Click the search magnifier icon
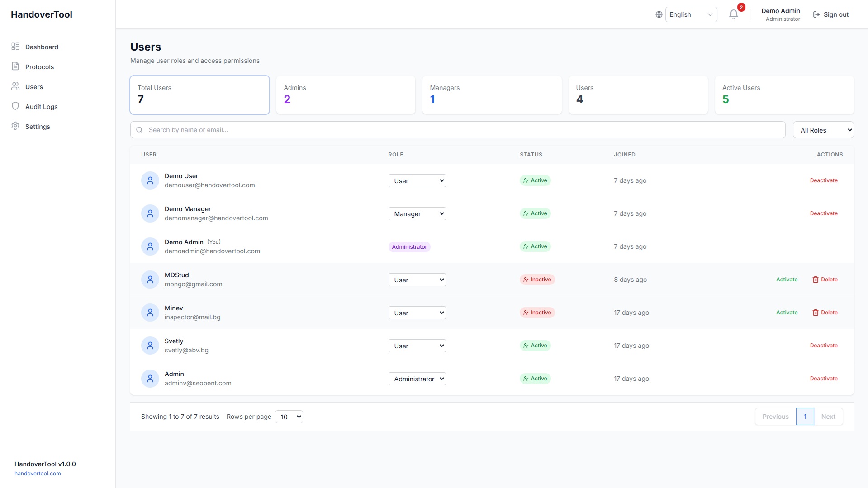This screenshot has height=488, width=868. [x=139, y=130]
